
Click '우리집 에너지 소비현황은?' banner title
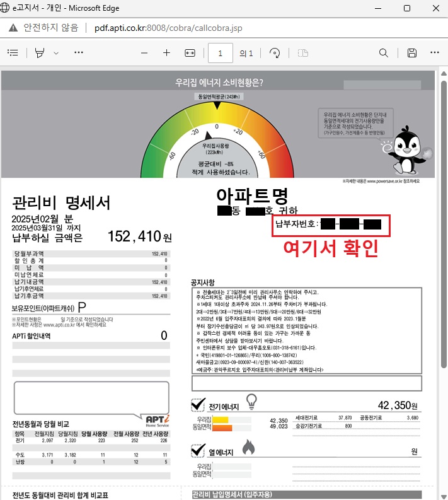tap(219, 83)
